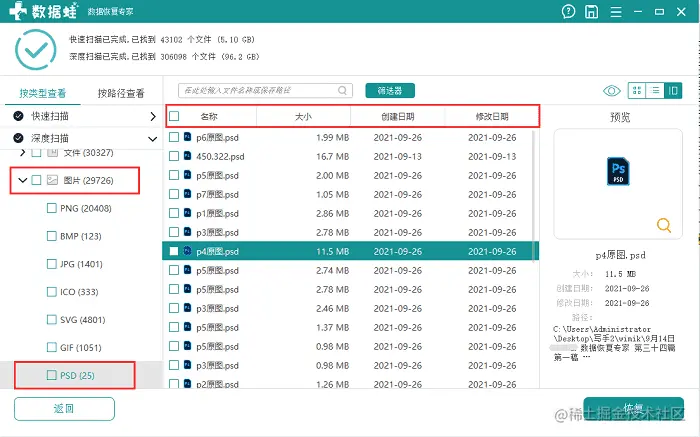Expand the 快速扫描 section arrow
This screenshot has width=700, height=437.
pos(153,117)
